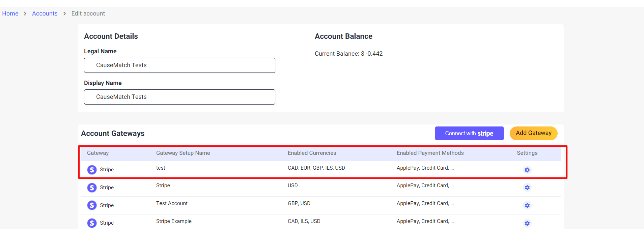Focus the Display Name input field

pyautogui.click(x=179, y=97)
